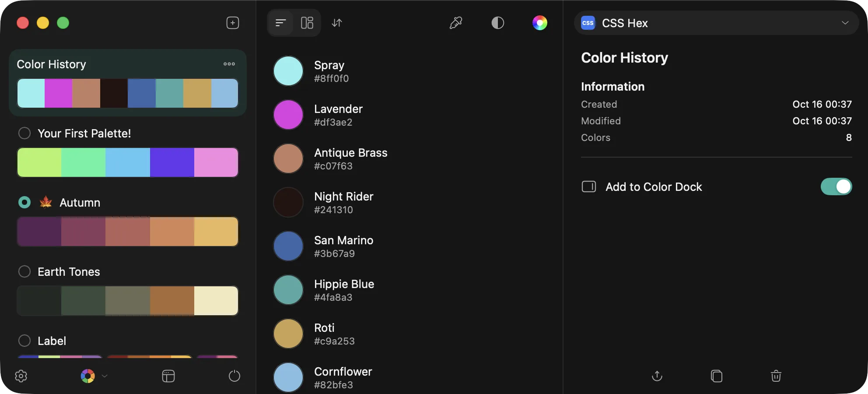Image resolution: width=868 pixels, height=394 pixels.
Task: Select the Your First Palette! radio button
Action: 24,133
